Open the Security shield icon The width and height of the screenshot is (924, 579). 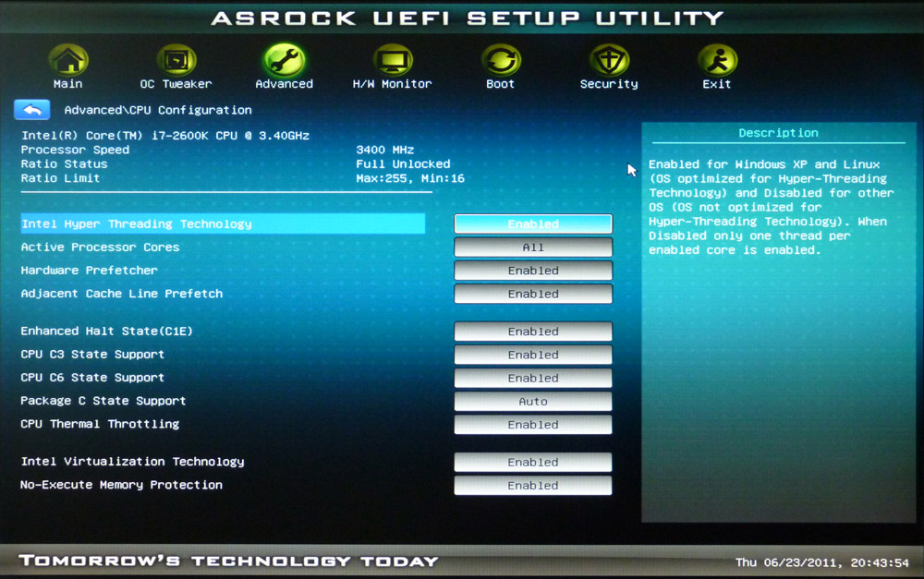point(609,60)
